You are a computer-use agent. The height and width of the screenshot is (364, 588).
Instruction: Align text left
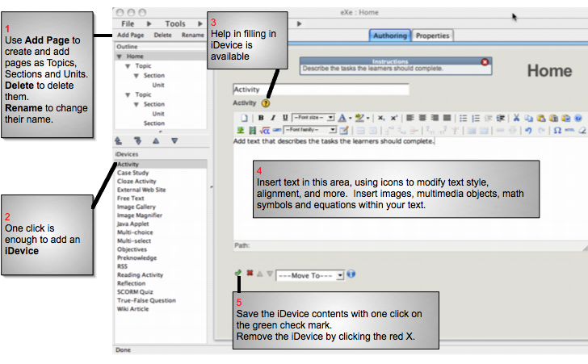point(410,118)
